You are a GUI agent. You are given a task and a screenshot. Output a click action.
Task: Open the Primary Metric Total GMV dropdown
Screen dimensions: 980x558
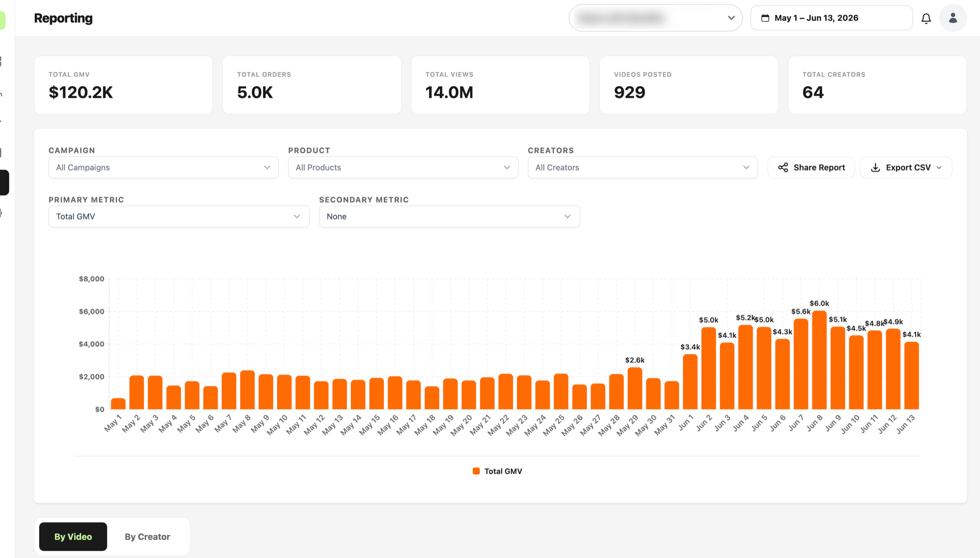179,217
